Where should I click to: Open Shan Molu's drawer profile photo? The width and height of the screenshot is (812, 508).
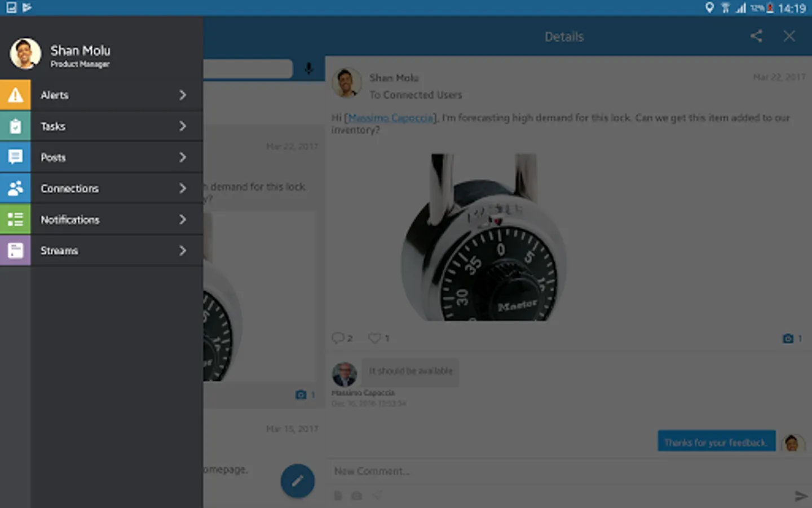[x=25, y=54]
